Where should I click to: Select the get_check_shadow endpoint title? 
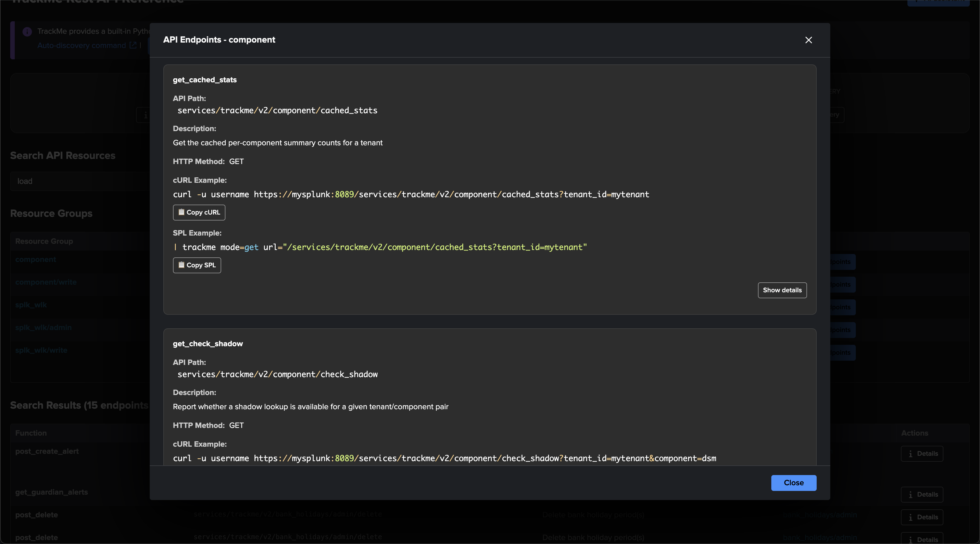tap(208, 343)
